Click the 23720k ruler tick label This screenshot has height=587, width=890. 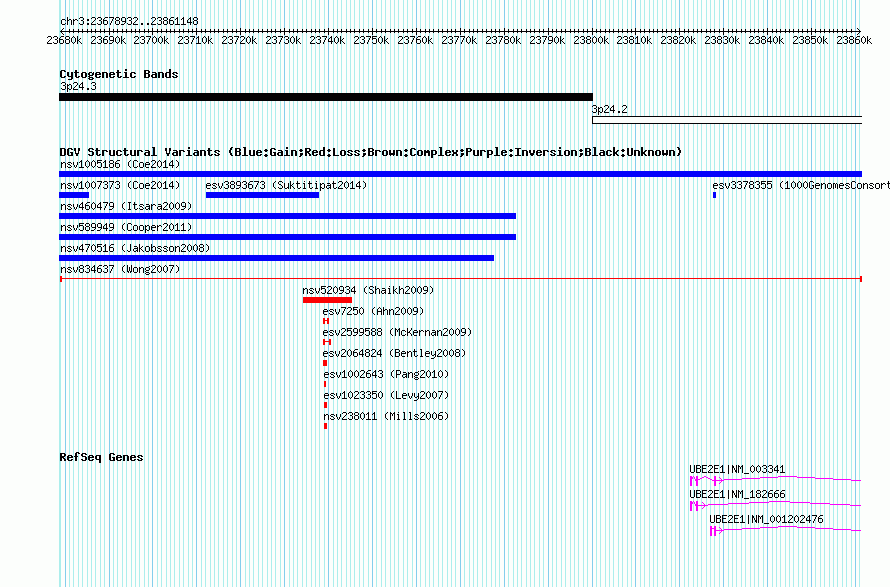239,40
